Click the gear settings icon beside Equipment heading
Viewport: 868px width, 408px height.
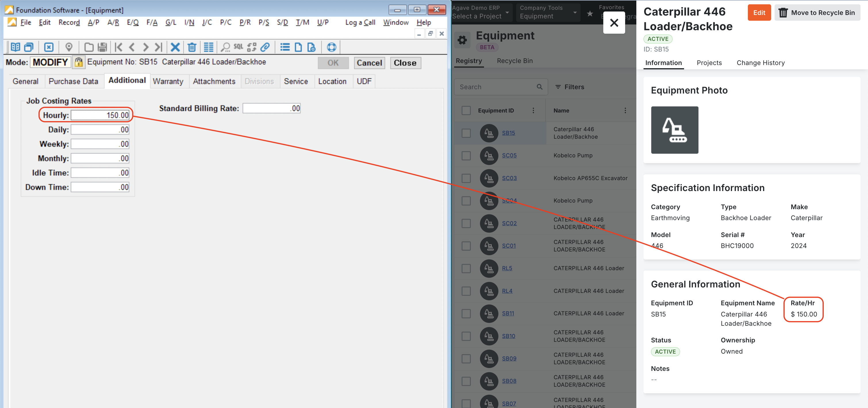point(462,40)
